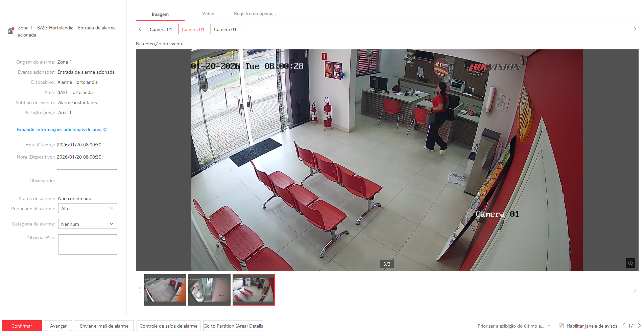This screenshot has height=334, width=644.
Task: Open Priorizar a exibição dropdown
Action: [514, 326]
